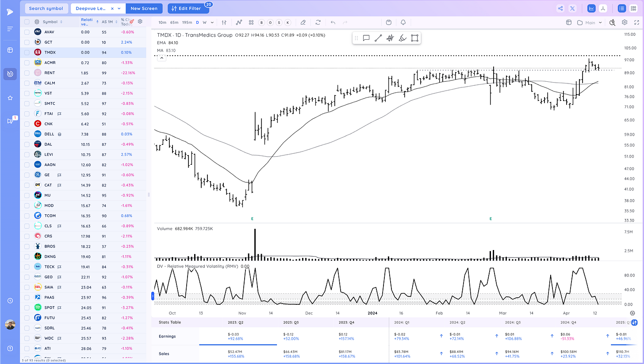This screenshot has width=644, height=364.
Task: Select the W weekly timeframe
Action: click(x=204, y=23)
